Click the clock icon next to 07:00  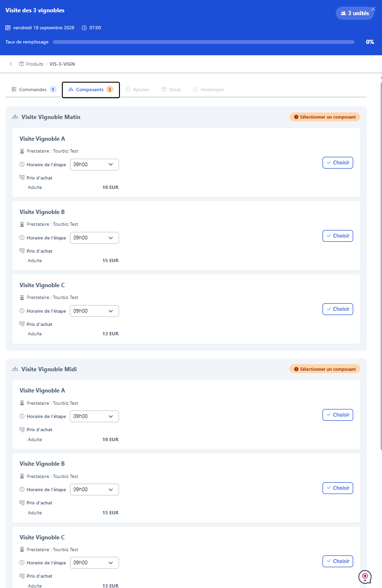coord(84,28)
